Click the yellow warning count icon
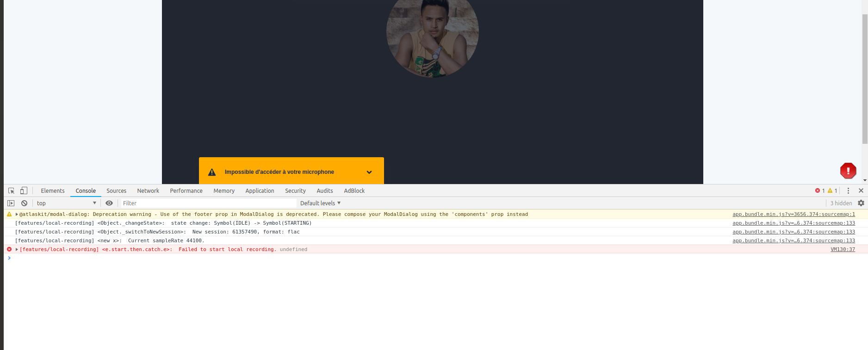The width and height of the screenshot is (868, 350). tap(830, 190)
